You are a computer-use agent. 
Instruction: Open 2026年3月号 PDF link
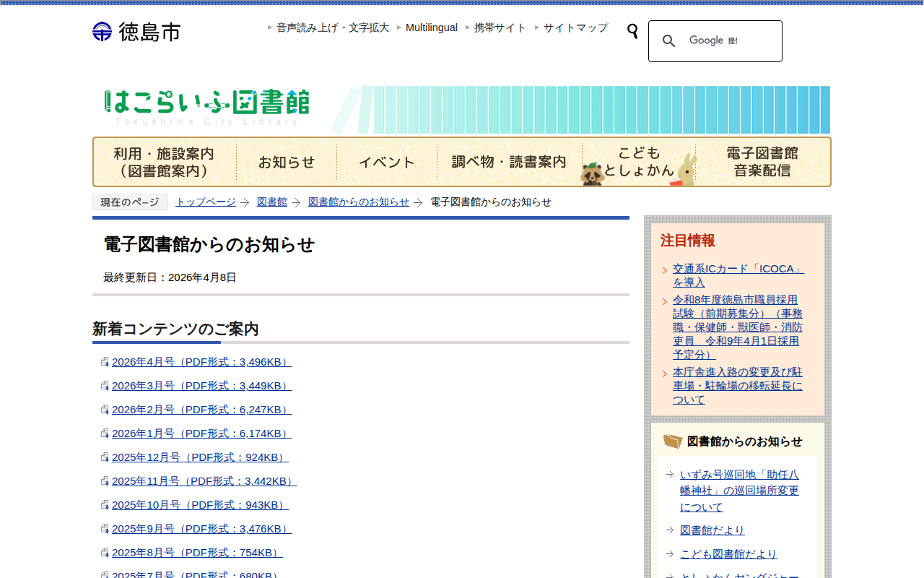point(201,386)
